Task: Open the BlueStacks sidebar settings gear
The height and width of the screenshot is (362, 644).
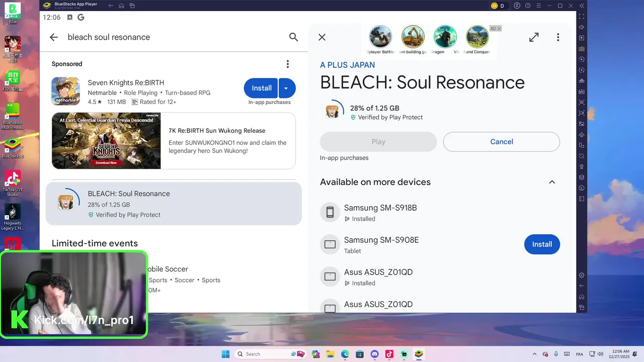Action: 582,275
